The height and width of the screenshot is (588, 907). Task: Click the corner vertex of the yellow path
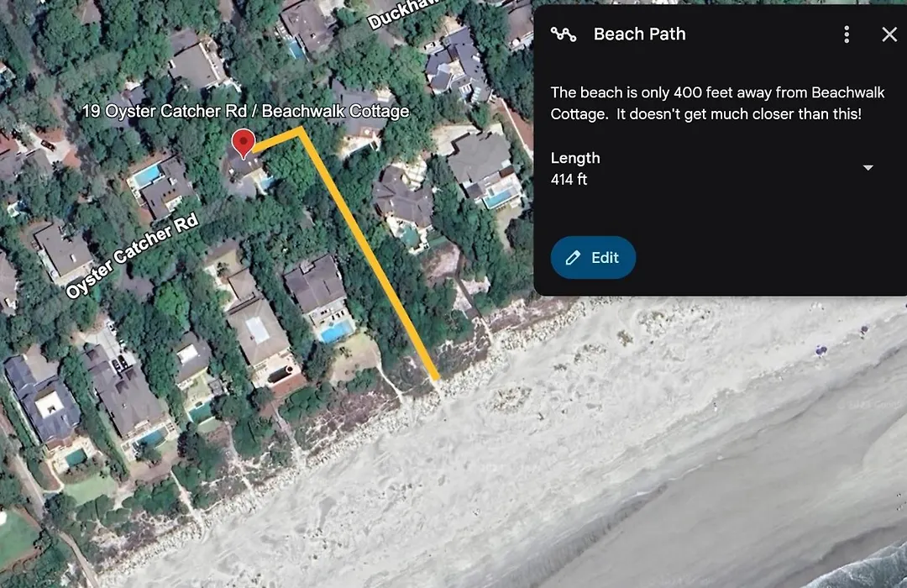click(300, 131)
